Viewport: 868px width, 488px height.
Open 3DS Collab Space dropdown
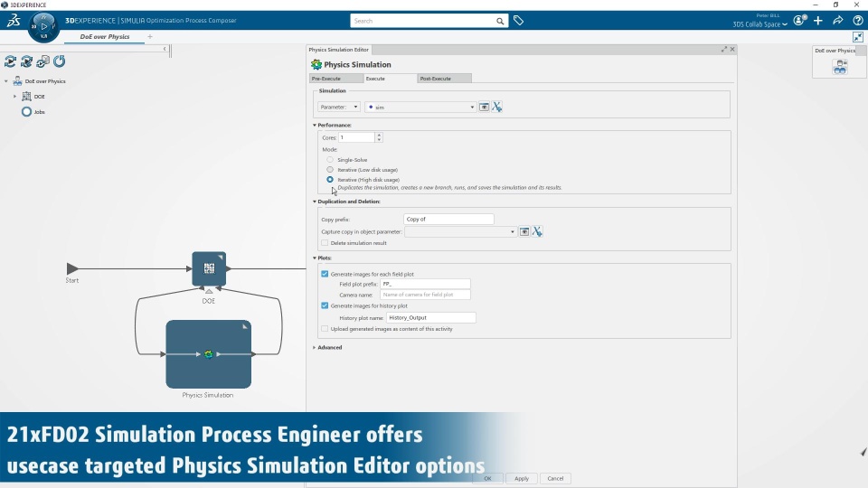pos(759,24)
